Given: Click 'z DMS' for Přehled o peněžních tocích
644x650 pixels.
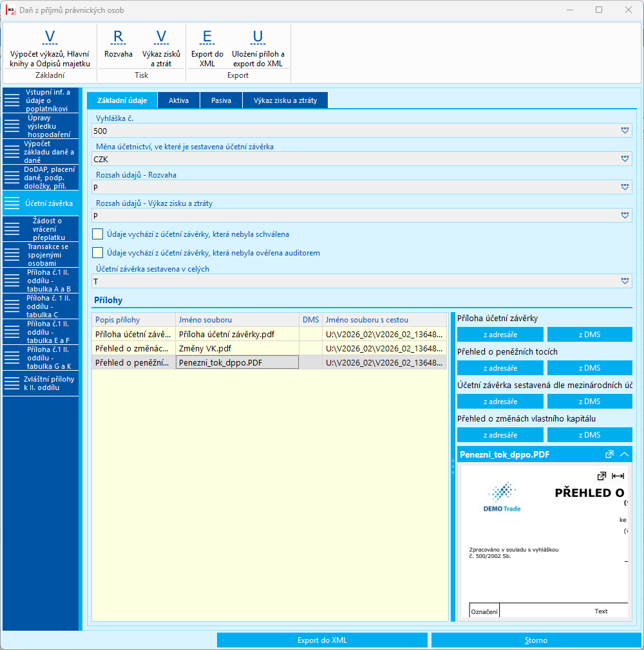Looking at the screenshot, I should click(x=590, y=368).
